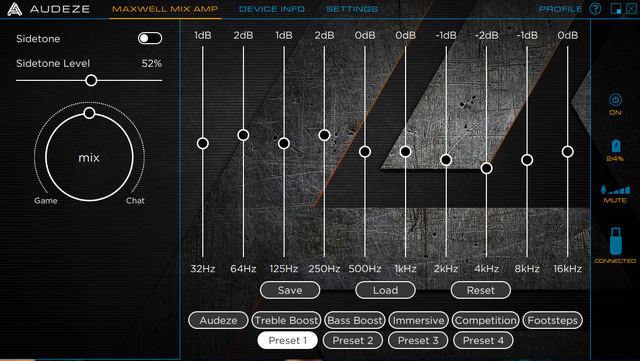Click the 4kHz EQ slider handle
Image resolution: width=640 pixels, height=361 pixels.
(486, 168)
